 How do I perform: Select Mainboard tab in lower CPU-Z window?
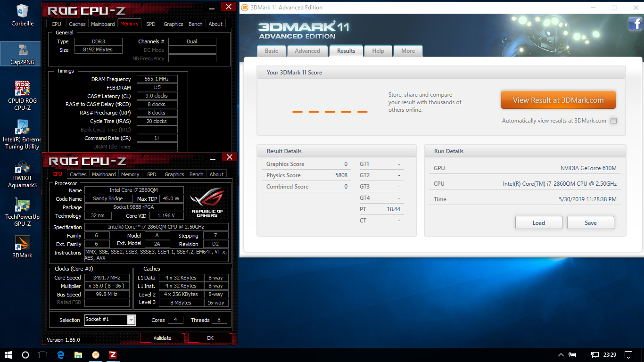click(104, 174)
